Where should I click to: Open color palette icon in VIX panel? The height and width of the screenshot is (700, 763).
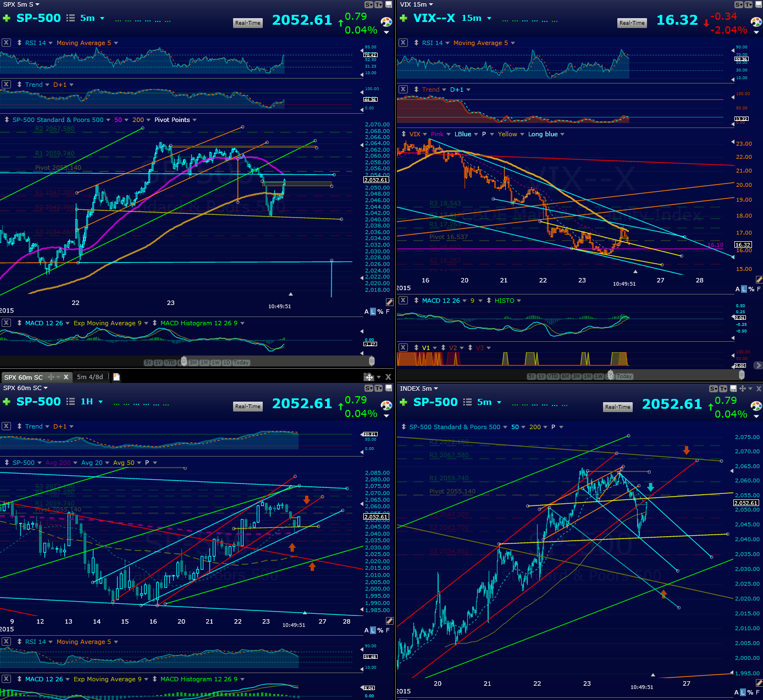point(757,22)
